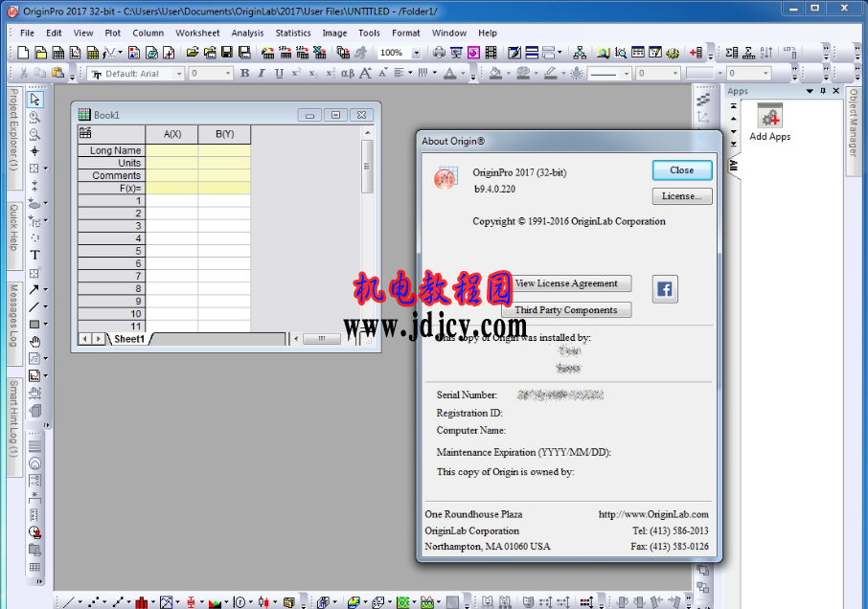Image resolution: width=868 pixels, height=609 pixels.
Task: Open the Statistics menu
Action: [293, 34]
